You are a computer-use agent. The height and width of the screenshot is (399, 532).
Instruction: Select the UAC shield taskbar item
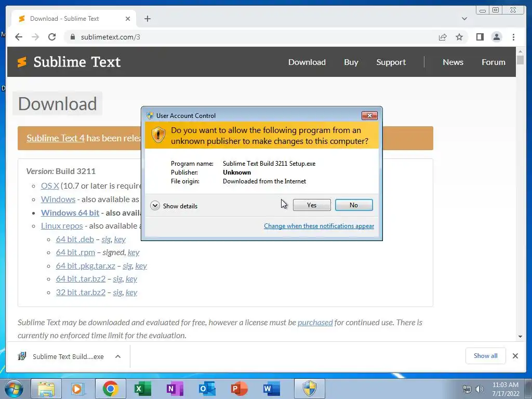click(309, 389)
